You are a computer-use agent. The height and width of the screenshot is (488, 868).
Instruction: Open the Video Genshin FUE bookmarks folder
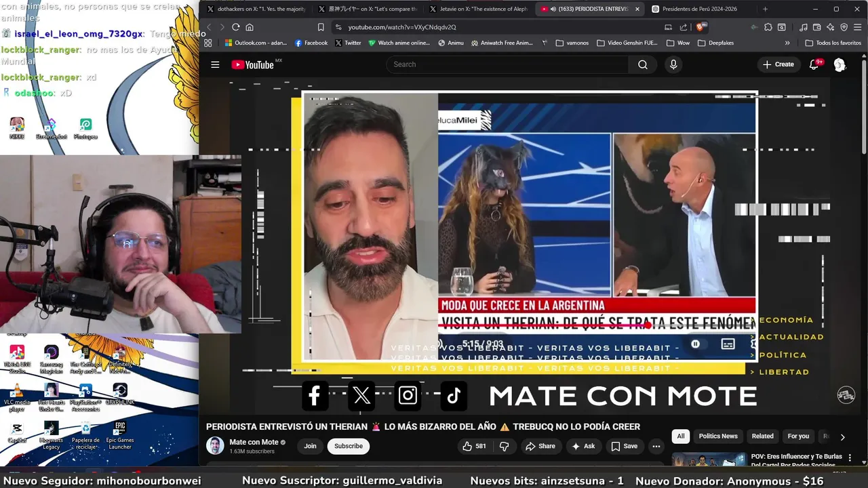pyautogui.click(x=627, y=43)
